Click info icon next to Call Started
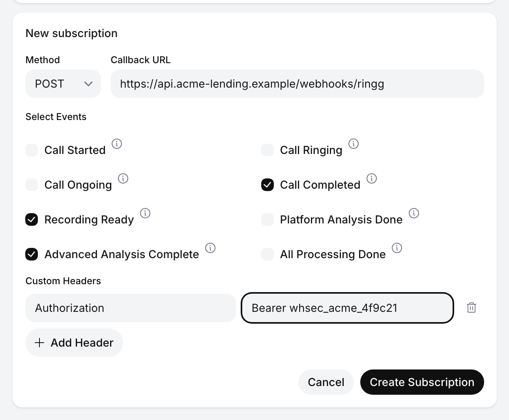The height and width of the screenshot is (420, 509). 117,144
